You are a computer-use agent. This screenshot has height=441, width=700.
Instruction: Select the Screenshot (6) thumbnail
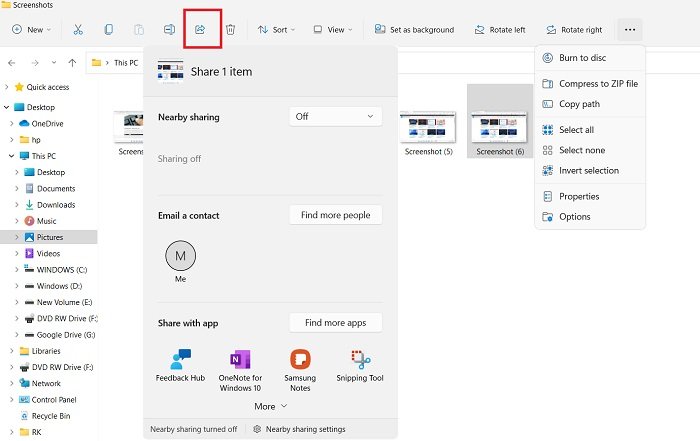[500, 127]
